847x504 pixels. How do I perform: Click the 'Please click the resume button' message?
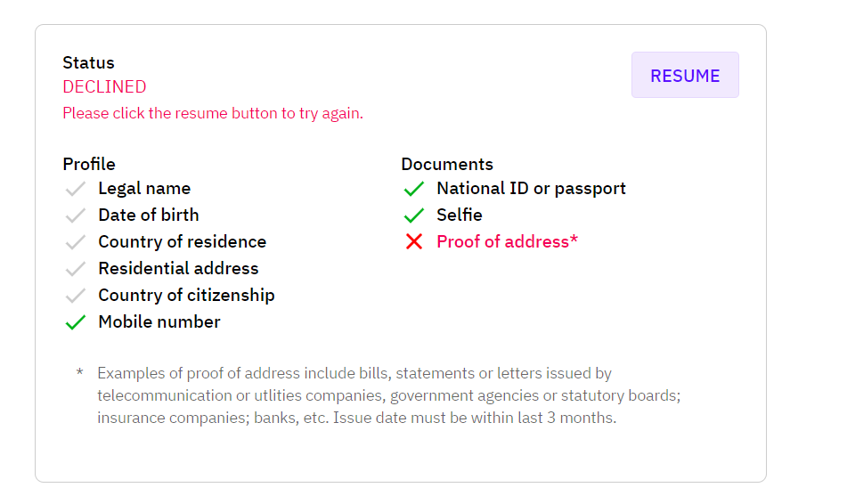(x=213, y=113)
